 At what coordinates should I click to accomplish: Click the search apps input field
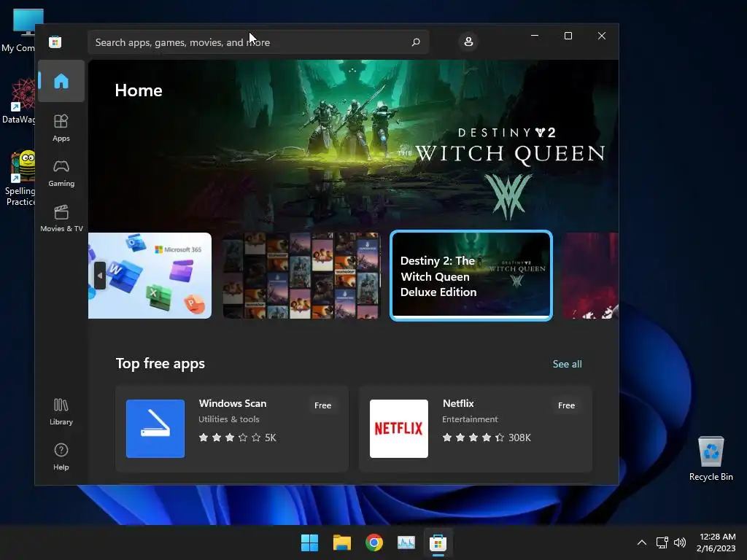(x=258, y=42)
